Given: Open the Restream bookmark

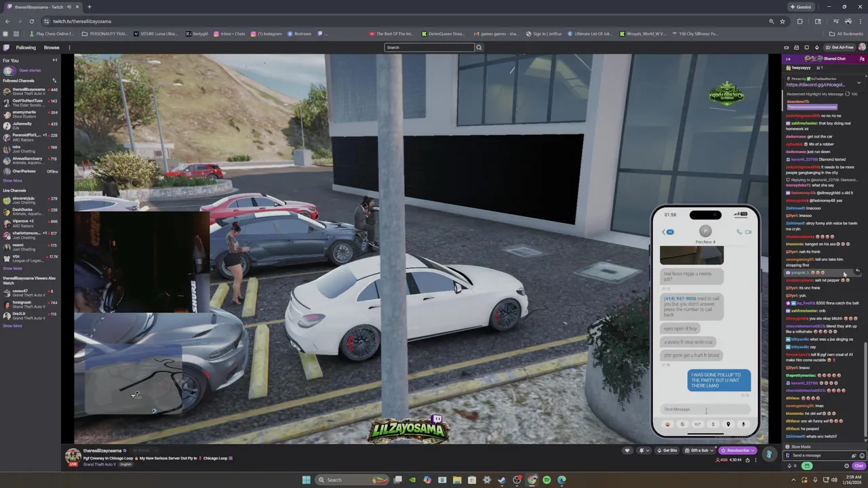Looking at the screenshot, I should tap(300, 34).
